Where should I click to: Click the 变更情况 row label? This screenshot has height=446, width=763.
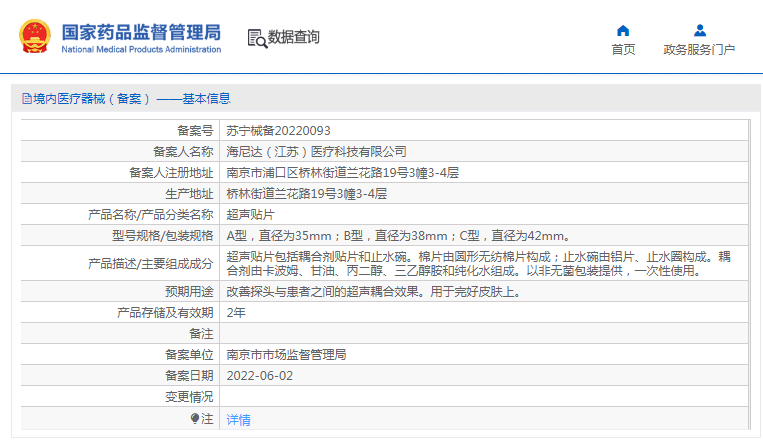(x=189, y=397)
